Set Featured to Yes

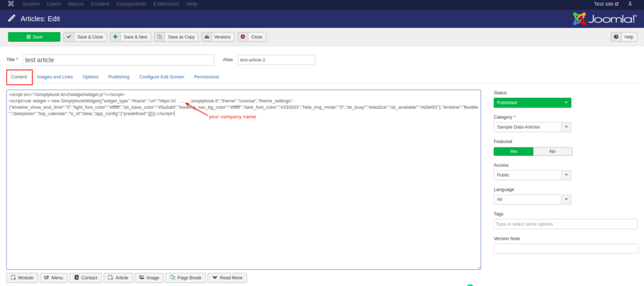coord(513,151)
